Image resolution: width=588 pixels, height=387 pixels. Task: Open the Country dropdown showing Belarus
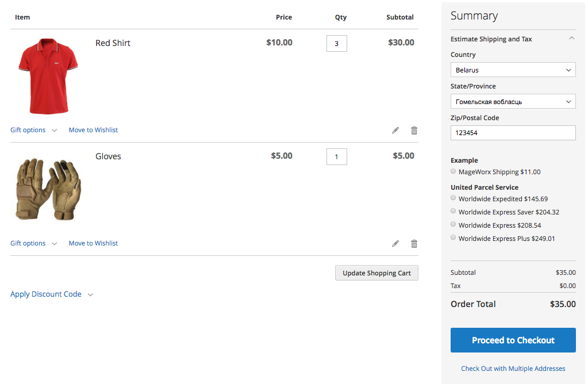pos(513,70)
